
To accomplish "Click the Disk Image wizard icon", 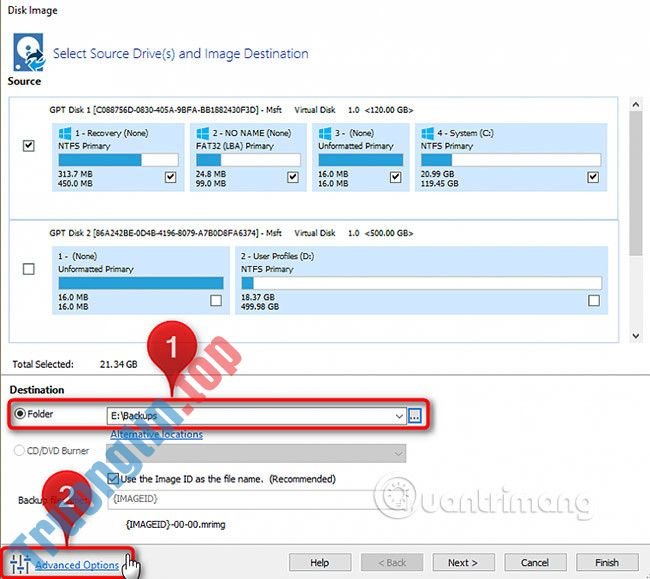I will coord(29,52).
